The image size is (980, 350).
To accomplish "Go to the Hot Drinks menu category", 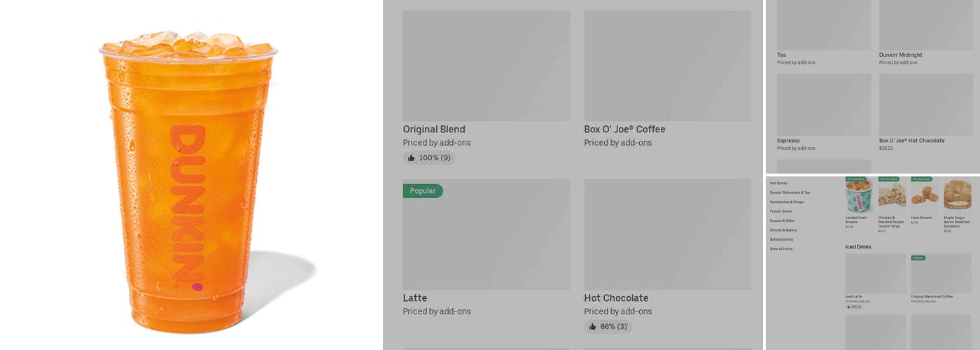I will pyautogui.click(x=778, y=183).
